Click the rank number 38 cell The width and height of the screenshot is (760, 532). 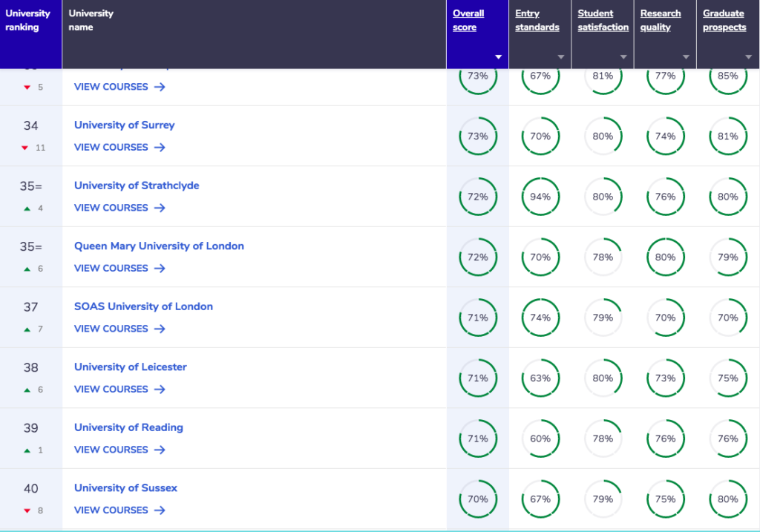point(31,368)
